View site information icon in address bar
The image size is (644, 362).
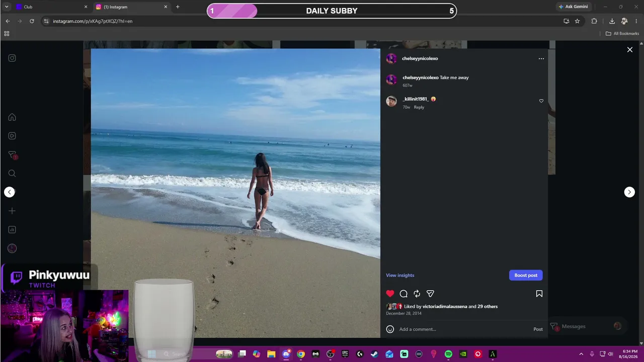pos(46,21)
